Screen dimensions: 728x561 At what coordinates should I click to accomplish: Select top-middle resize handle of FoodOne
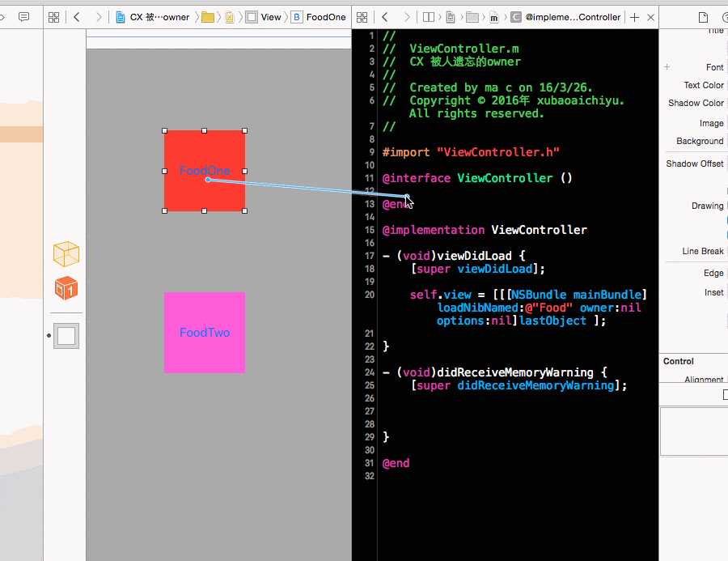coord(205,131)
